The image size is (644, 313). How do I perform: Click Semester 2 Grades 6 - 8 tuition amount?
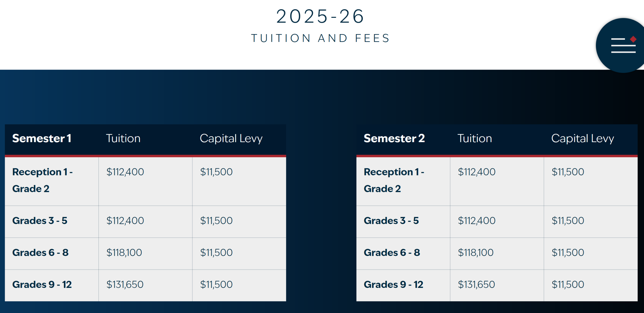pyautogui.click(x=475, y=252)
